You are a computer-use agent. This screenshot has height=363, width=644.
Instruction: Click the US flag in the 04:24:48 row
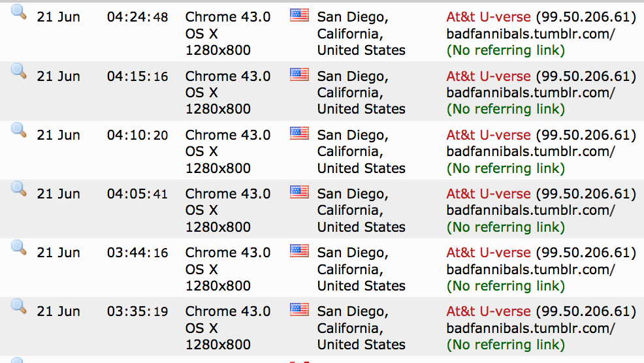click(299, 15)
